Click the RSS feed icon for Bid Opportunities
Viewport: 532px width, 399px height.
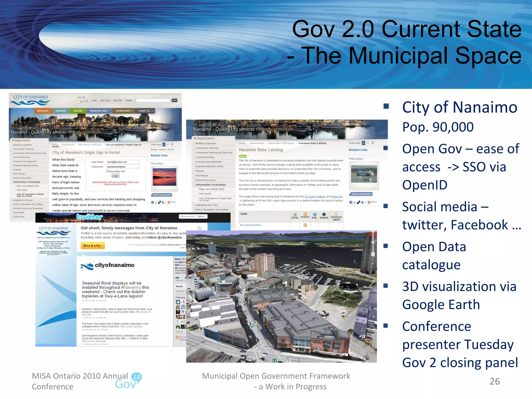coord(305,225)
